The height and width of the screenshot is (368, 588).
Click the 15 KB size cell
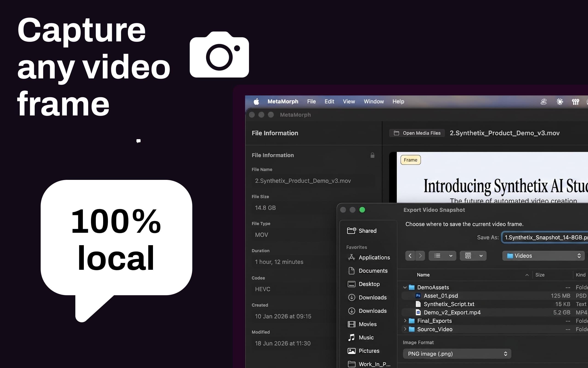(563, 304)
